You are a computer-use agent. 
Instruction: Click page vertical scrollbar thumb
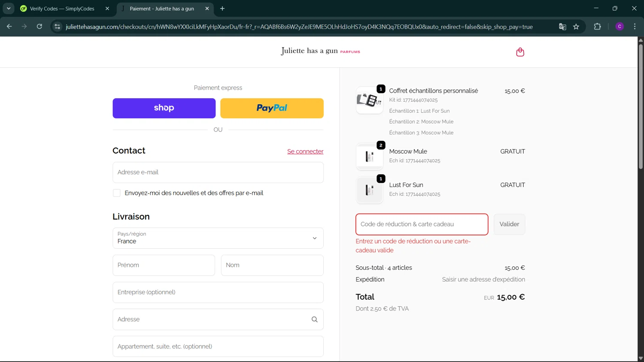(x=641, y=106)
